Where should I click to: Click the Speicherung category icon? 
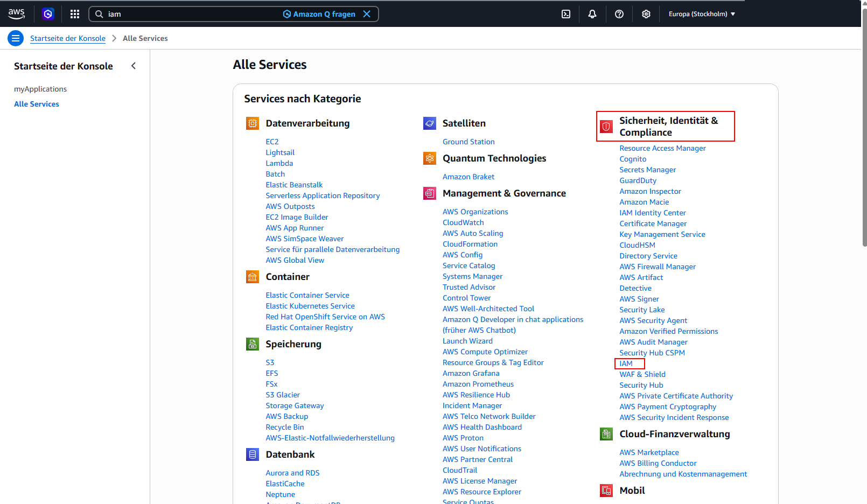253,344
